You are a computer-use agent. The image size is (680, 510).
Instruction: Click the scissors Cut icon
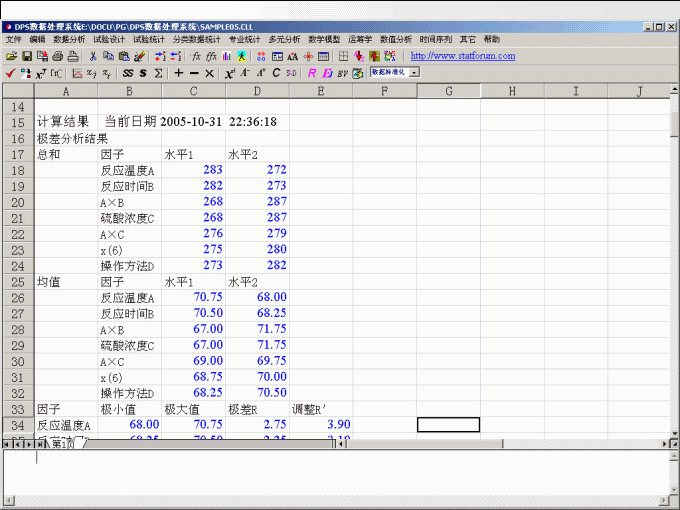coord(93,56)
